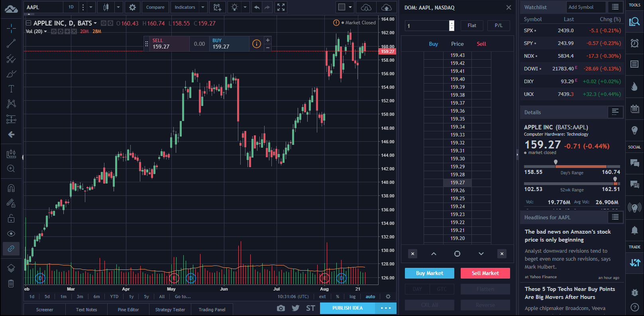Image resolution: width=644 pixels, height=316 pixels.
Task: Open the 6m time range
Action: point(97,296)
